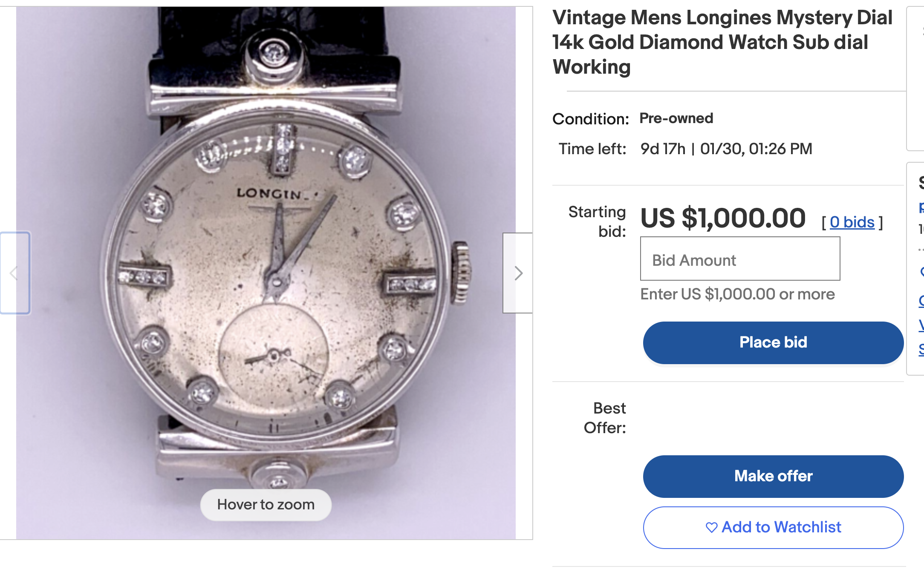Open the 0 bids link

coord(852,222)
